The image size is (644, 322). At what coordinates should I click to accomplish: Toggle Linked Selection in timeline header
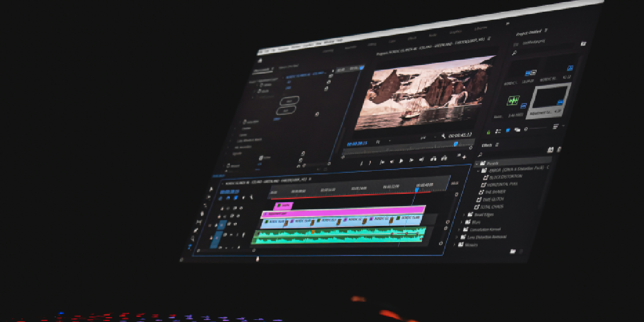pos(236,197)
